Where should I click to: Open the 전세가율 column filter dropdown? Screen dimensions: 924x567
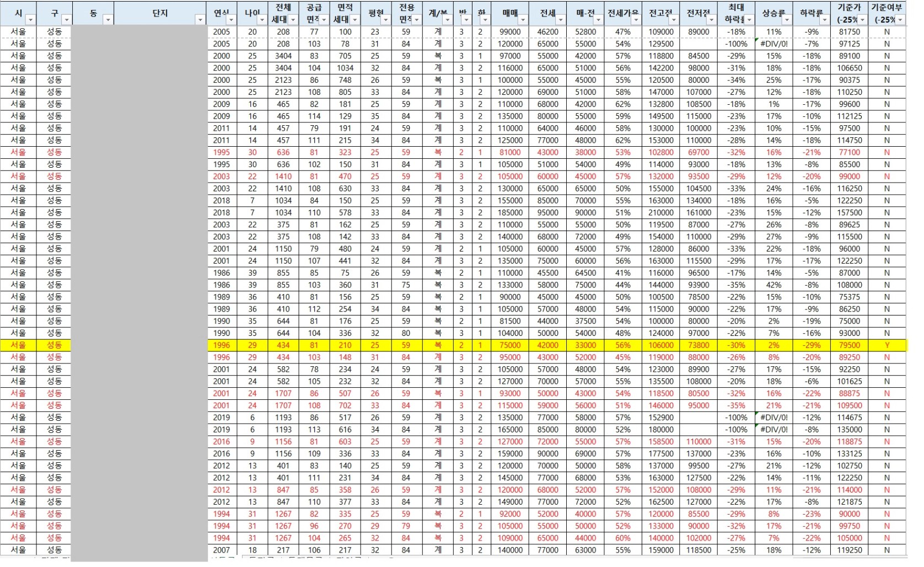click(x=636, y=20)
